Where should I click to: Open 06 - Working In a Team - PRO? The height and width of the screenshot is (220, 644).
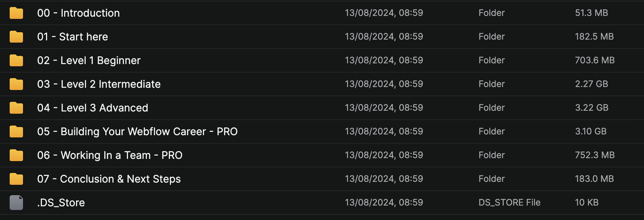[x=109, y=155]
